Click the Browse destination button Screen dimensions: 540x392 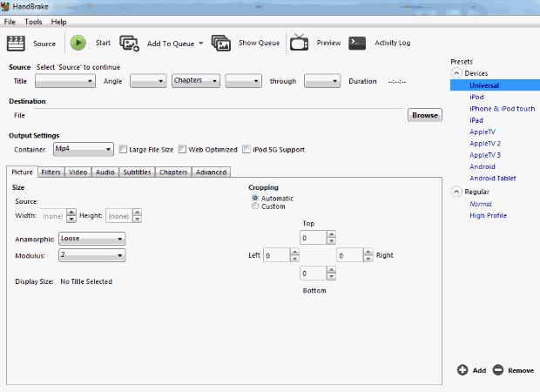coord(425,115)
